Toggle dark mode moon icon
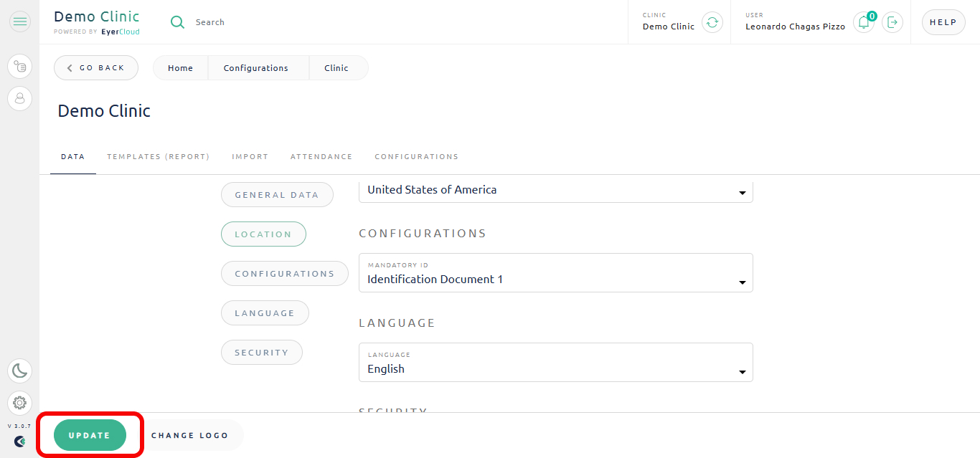 pos(20,371)
